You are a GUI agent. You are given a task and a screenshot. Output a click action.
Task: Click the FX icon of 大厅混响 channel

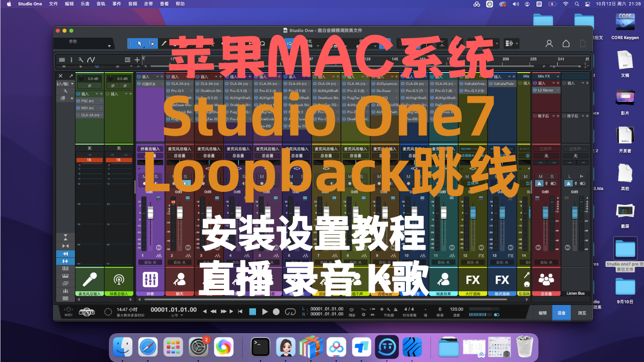pyautogui.click(x=472, y=280)
